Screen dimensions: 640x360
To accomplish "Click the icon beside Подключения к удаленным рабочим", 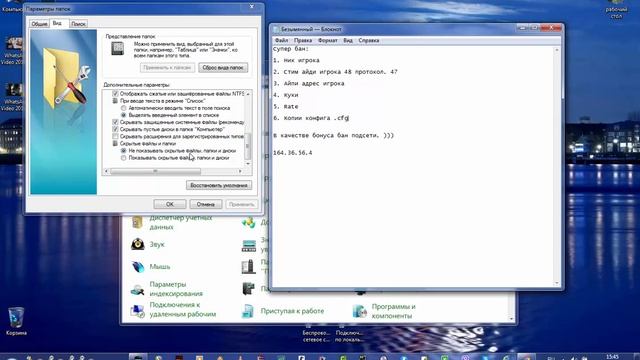I will coord(138,311).
